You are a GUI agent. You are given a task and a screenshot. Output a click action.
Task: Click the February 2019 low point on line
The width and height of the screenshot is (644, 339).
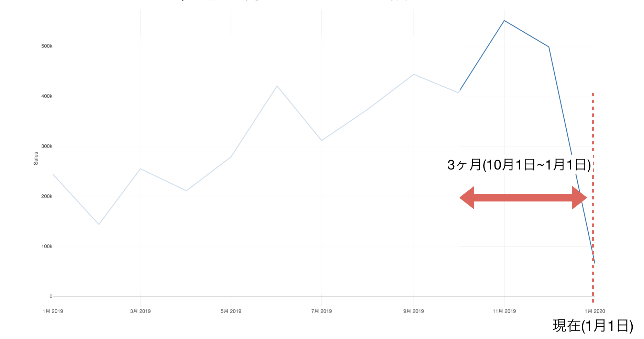click(x=99, y=224)
